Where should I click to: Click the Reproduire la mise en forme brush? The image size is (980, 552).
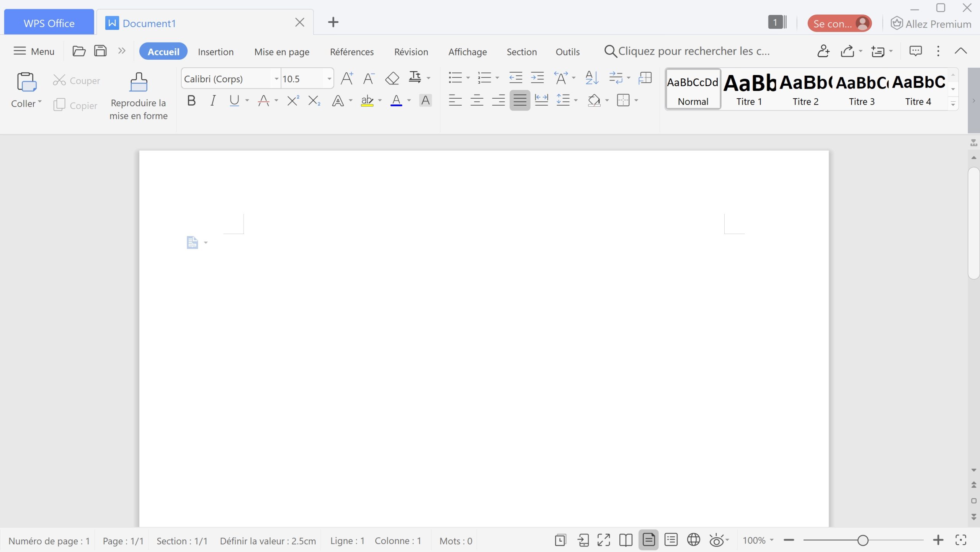(x=139, y=82)
